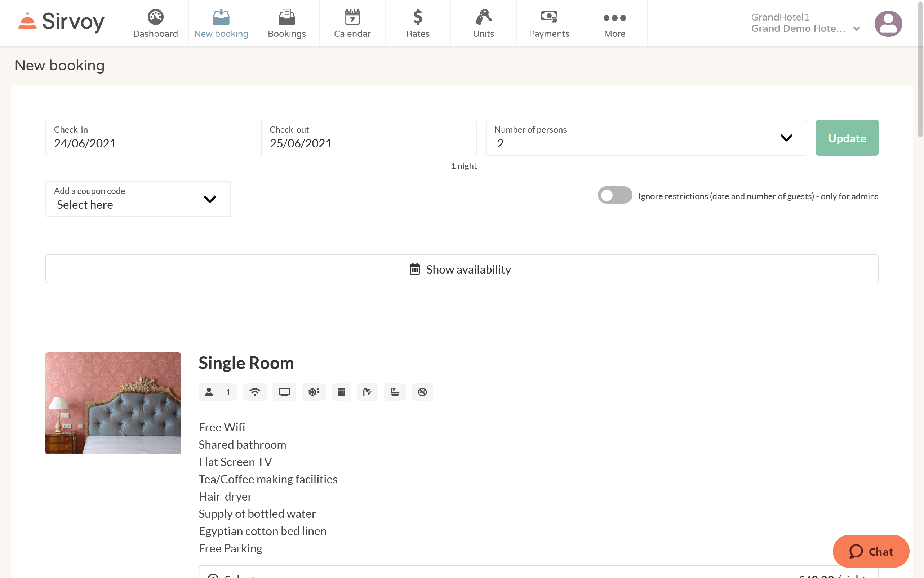Screen dimensions: 924x578
Task: Click the Check-out date field
Action: click(369, 138)
